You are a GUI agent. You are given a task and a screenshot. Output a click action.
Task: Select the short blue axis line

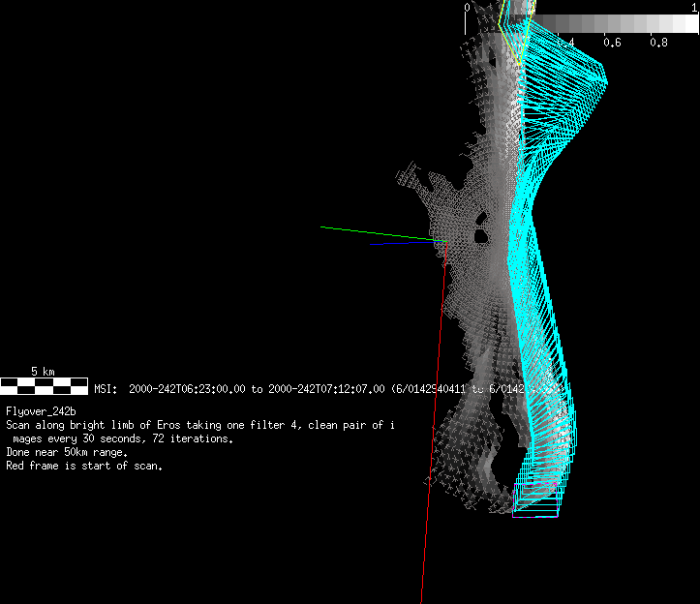(x=397, y=243)
